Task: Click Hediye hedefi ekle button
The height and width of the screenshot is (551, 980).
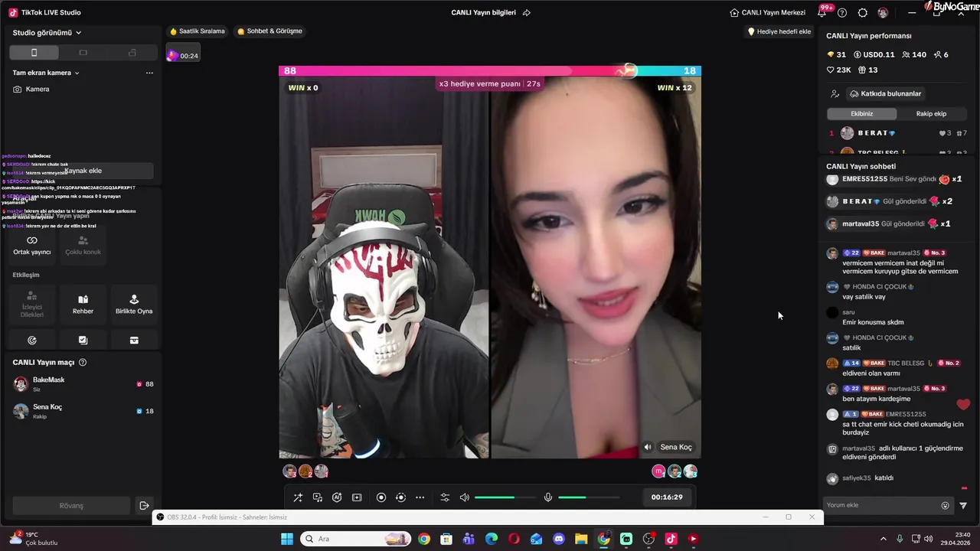Action: (x=779, y=31)
